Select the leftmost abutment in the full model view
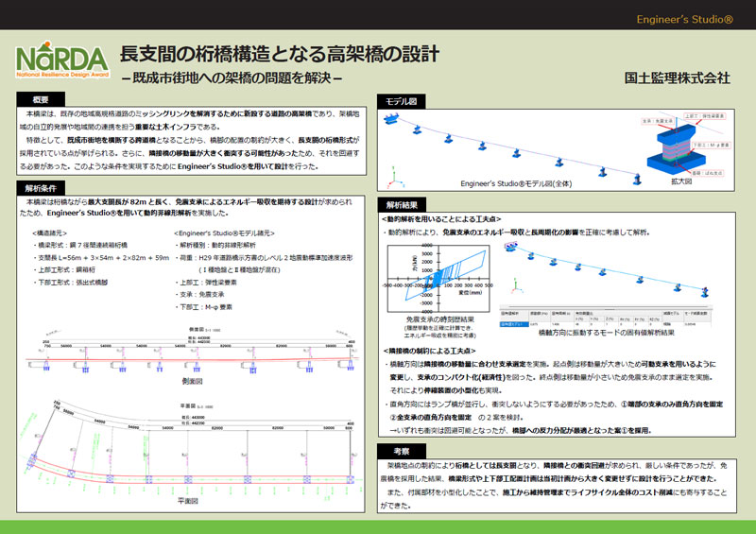This screenshot has width=756, height=534. tap(388, 119)
